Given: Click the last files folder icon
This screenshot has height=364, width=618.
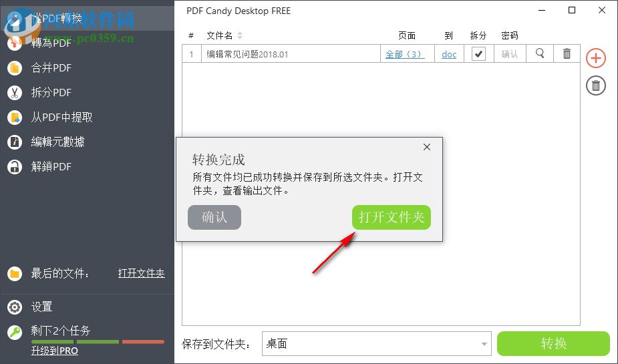Looking at the screenshot, I should 15,273.
